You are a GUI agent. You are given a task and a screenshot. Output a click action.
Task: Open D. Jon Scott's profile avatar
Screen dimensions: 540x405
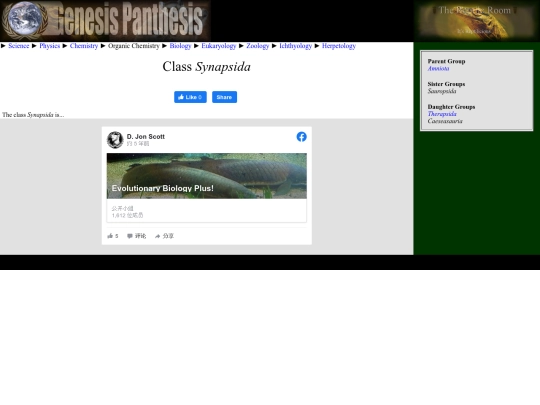pos(115,140)
